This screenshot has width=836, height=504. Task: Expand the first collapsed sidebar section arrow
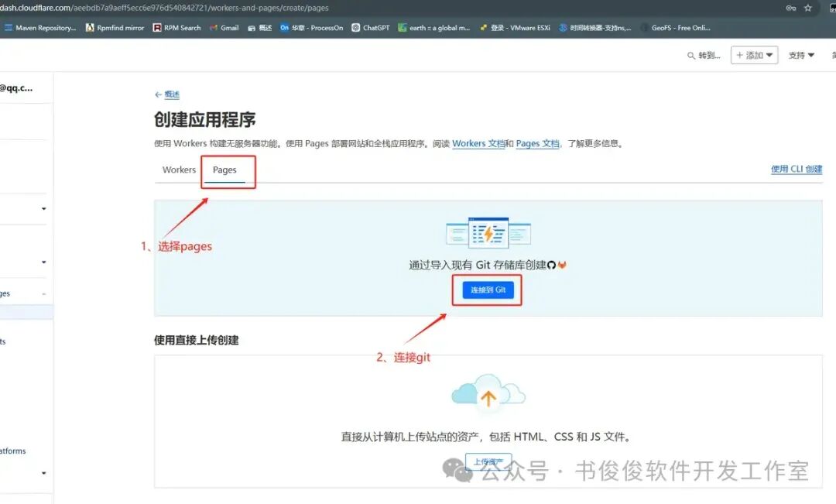click(43, 208)
